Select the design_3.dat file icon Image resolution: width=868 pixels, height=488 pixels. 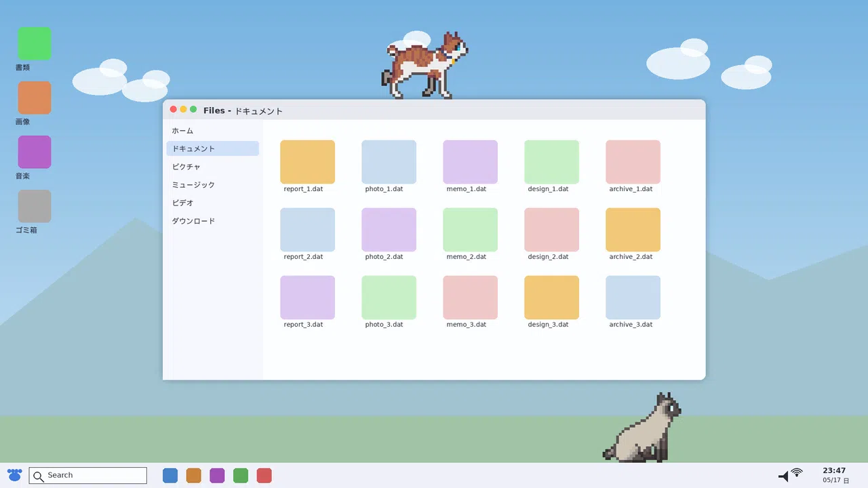click(551, 298)
